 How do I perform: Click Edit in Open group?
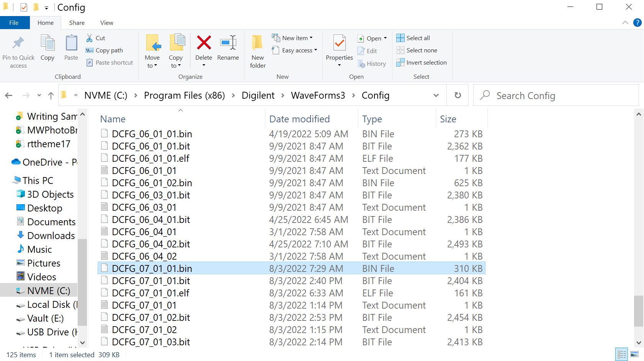367,51
